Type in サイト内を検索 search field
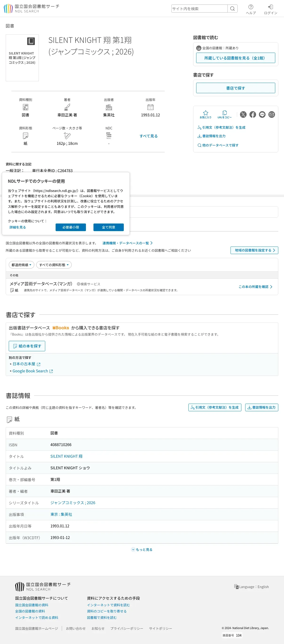This screenshot has height=644, width=284. point(199,9)
